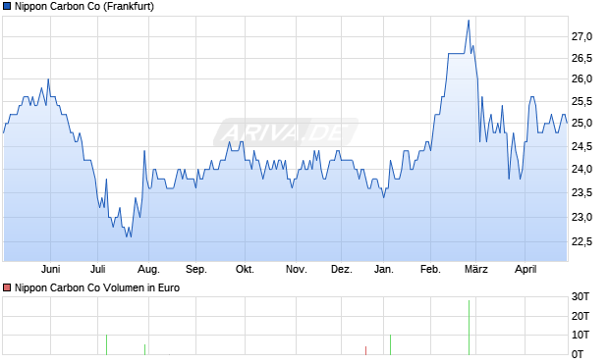This screenshot has width=609, height=364.
Task: Click the short green volume bar before August
Action: [144, 349]
